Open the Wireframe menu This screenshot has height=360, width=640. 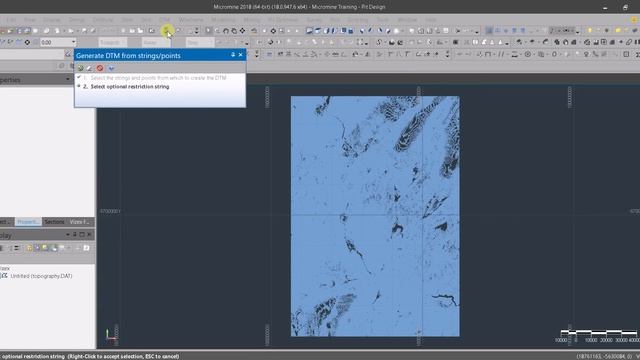[191, 20]
